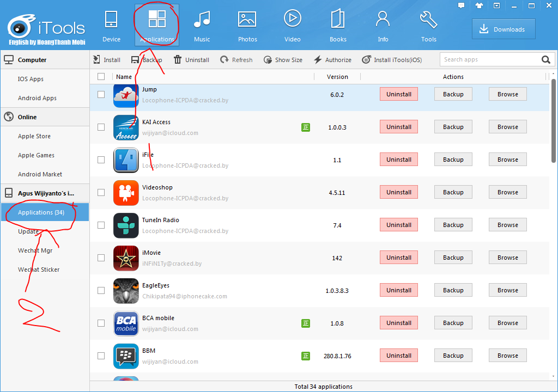Click the scrollbar down arrow
558x392 pixels.
point(553,376)
